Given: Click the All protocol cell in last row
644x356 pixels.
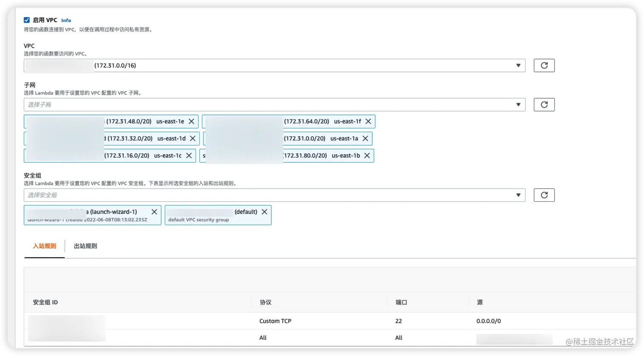Looking at the screenshot, I should (263, 338).
